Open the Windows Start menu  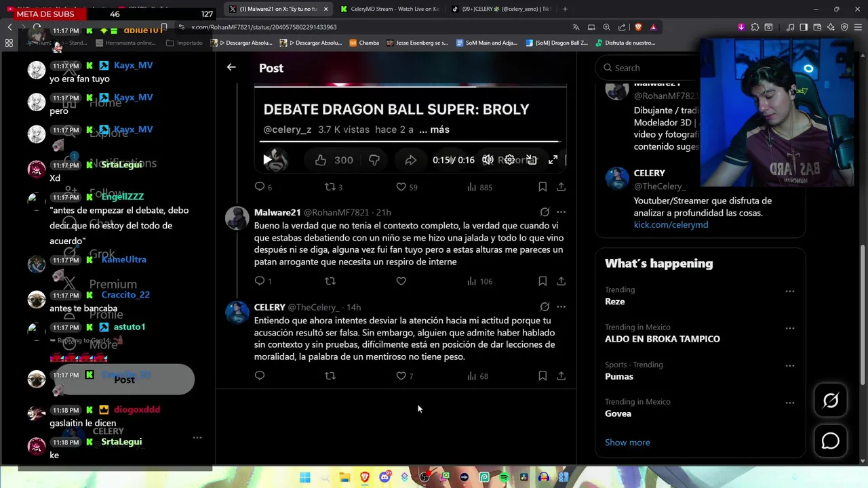click(305, 477)
